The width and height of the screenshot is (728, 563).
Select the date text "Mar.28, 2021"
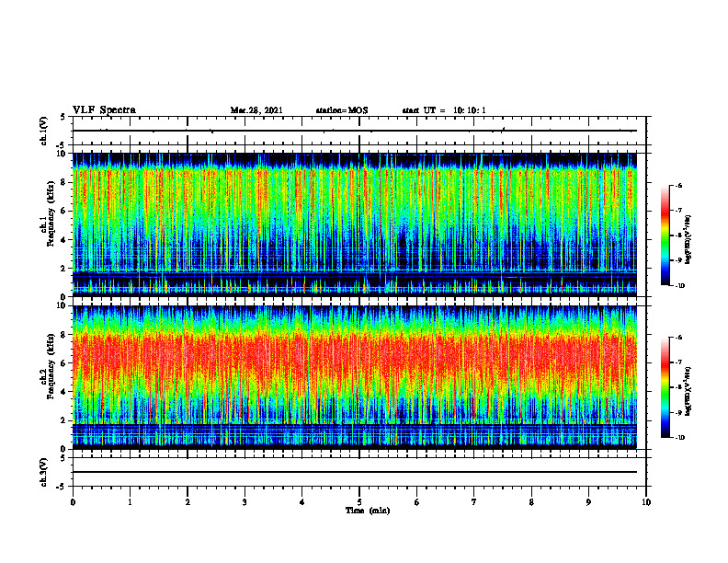[256, 110]
